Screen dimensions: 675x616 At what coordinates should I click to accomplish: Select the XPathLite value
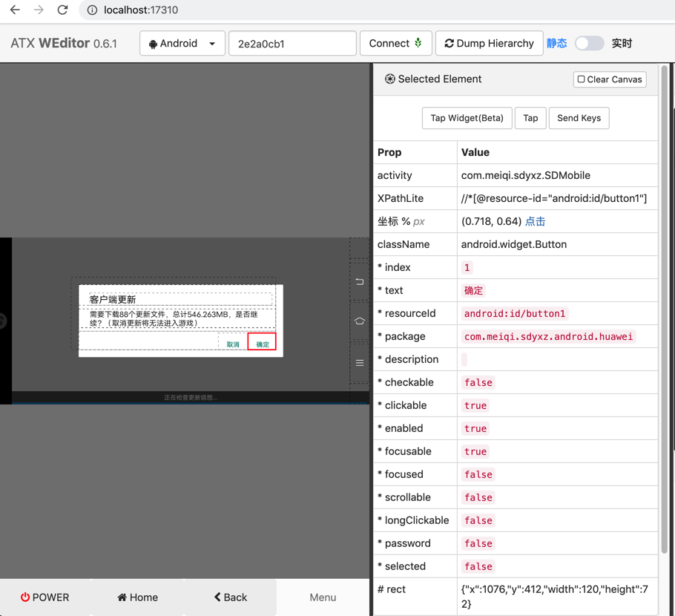click(x=553, y=198)
